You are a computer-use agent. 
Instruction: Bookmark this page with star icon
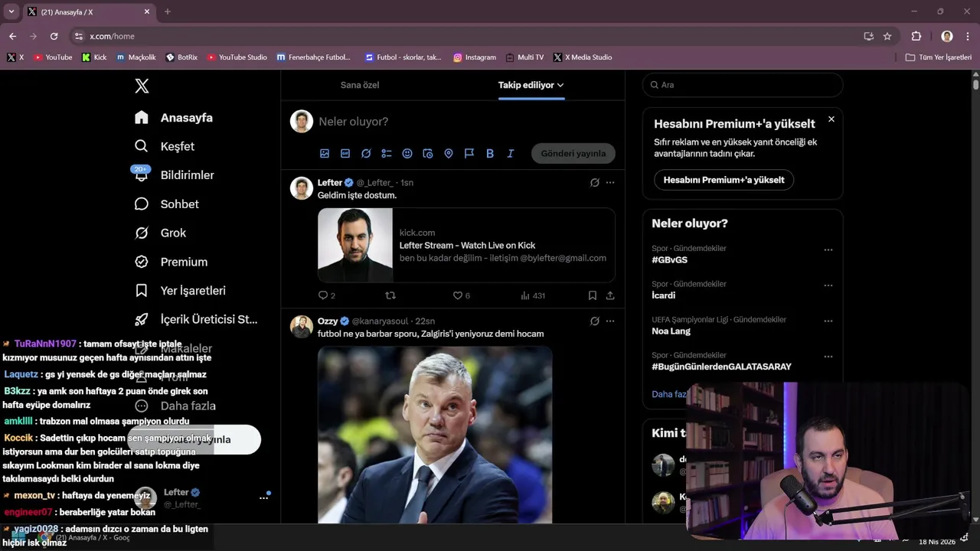(887, 36)
